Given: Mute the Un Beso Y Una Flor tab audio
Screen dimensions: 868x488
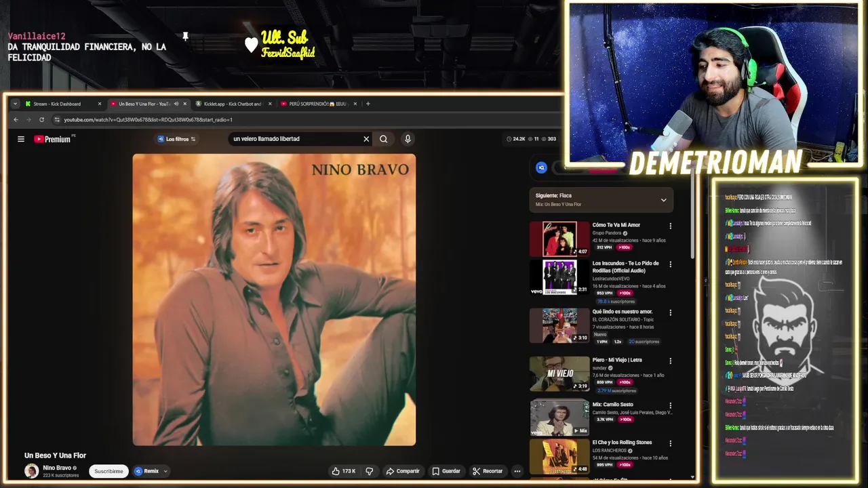Looking at the screenshot, I should point(176,104).
